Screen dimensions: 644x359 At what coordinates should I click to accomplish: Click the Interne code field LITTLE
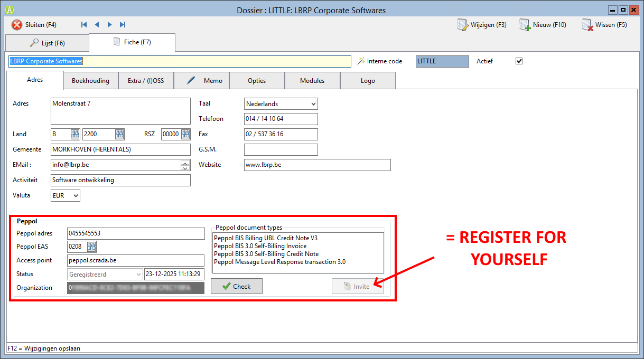pyautogui.click(x=442, y=61)
